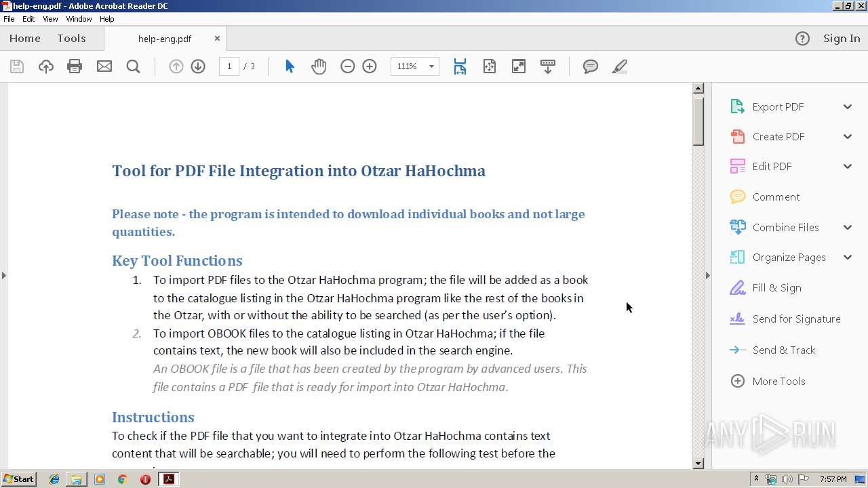Click the scrollbar up arrow
Image resolution: width=868 pixels, height=488 pixels.
(x=698, y=88)
